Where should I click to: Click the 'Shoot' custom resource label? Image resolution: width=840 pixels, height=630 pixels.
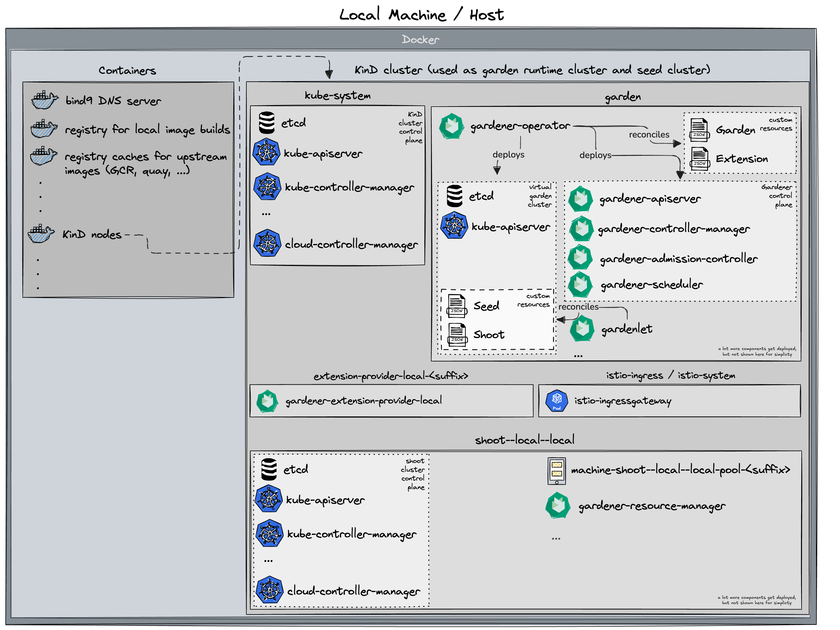[x=489, y=334]
